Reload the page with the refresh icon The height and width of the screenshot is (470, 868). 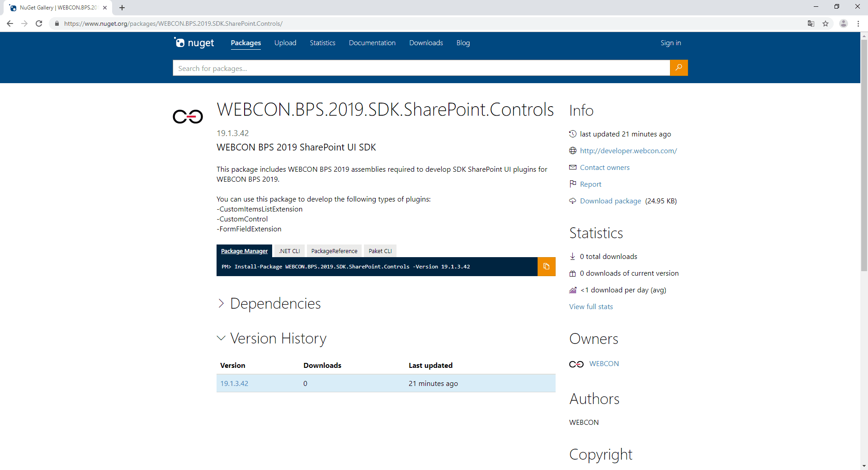pos(39,23)
